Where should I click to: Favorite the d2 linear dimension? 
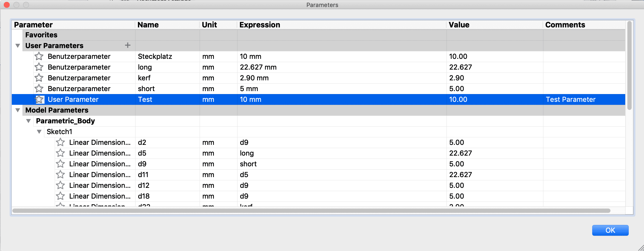tap(60, 142)
